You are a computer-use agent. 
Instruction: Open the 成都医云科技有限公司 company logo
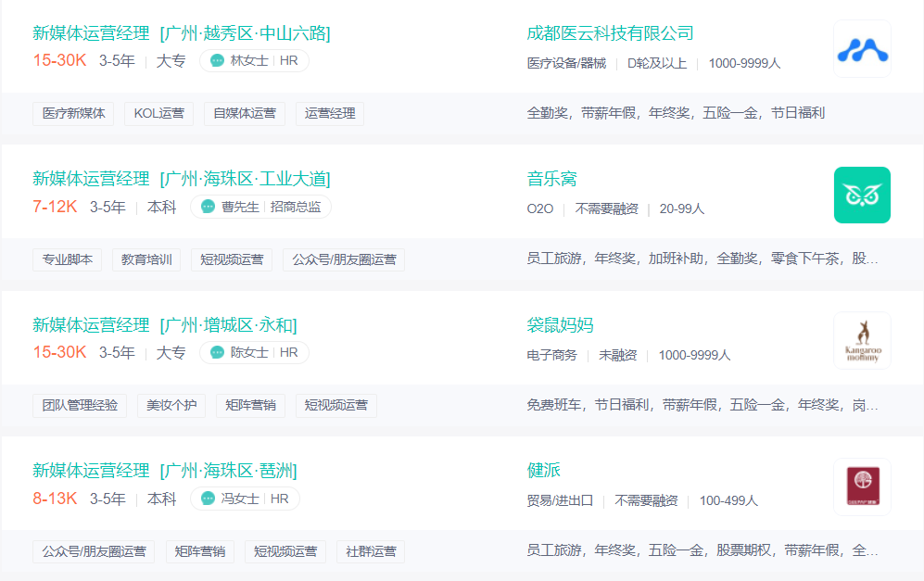[x=862, y=49]
